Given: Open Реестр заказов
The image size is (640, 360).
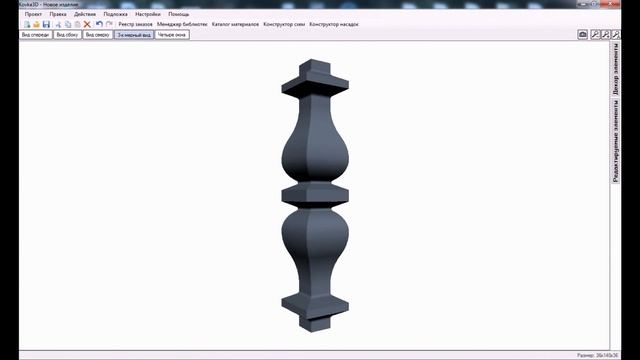Looking at the screenshot, I should click(x=135, y=24).
